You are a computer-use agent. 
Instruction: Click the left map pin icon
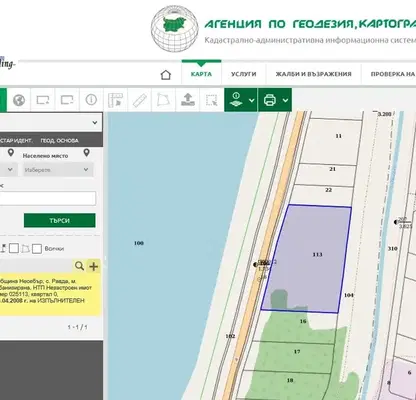(11, 153)
